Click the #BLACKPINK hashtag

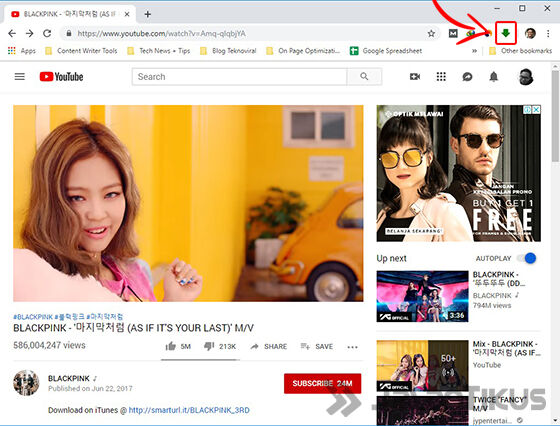[x=33, y=317]
